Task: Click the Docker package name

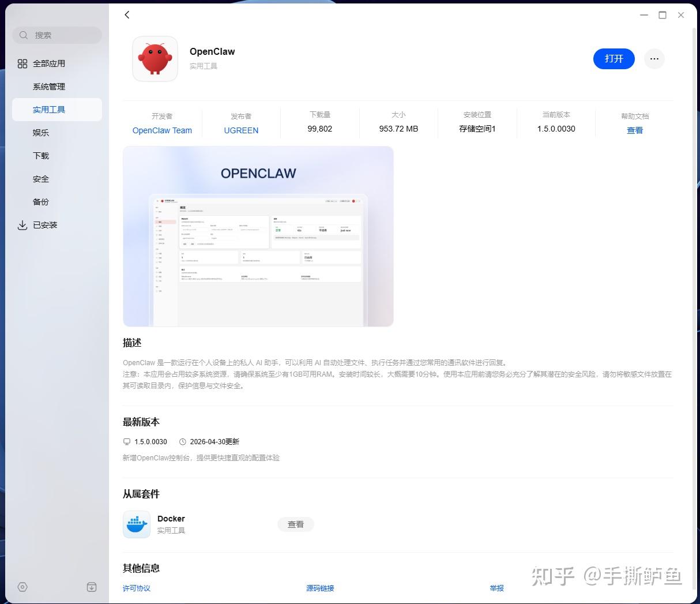Action: (171, 519)
